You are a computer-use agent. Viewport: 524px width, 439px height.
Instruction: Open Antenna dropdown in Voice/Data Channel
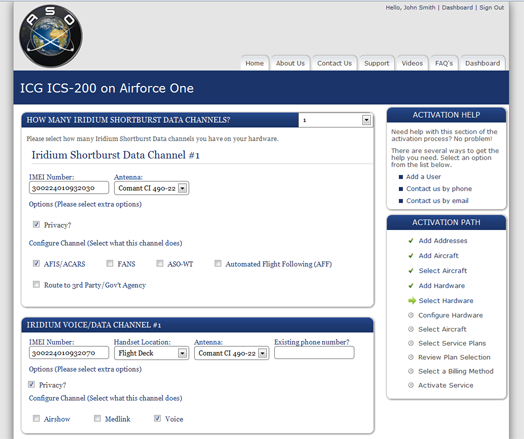[231, 353]
